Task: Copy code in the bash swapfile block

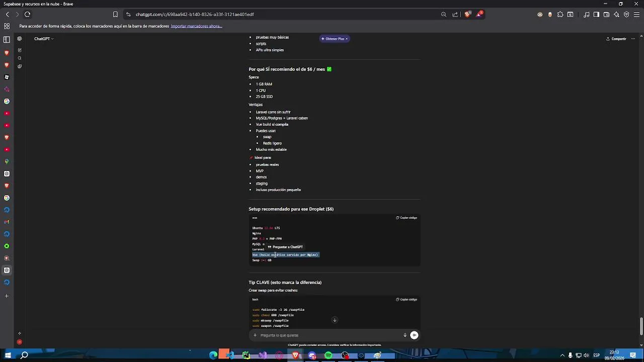Action: pyautogui.click(x=407, y=299)
